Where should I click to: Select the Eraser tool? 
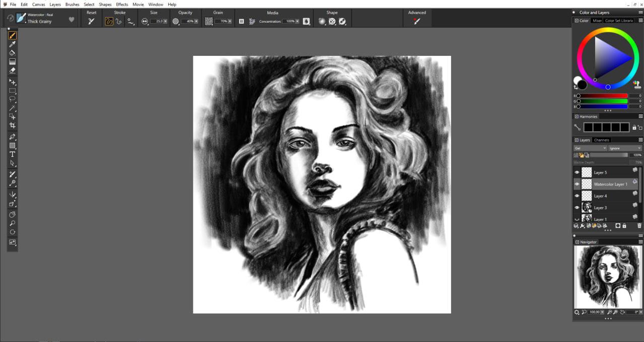[13, 70]
